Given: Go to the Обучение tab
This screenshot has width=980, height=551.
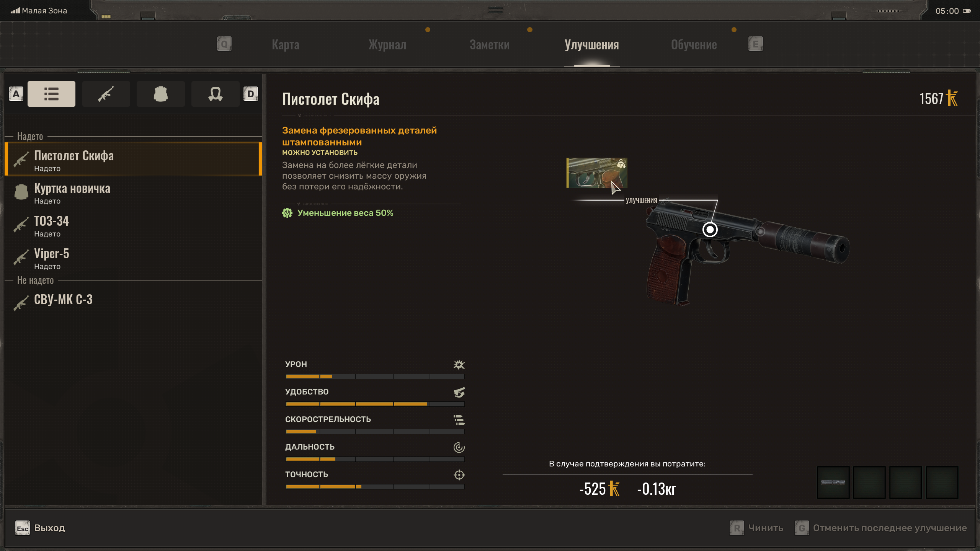Looking at the screenshot, I should [x=694, y=45].
